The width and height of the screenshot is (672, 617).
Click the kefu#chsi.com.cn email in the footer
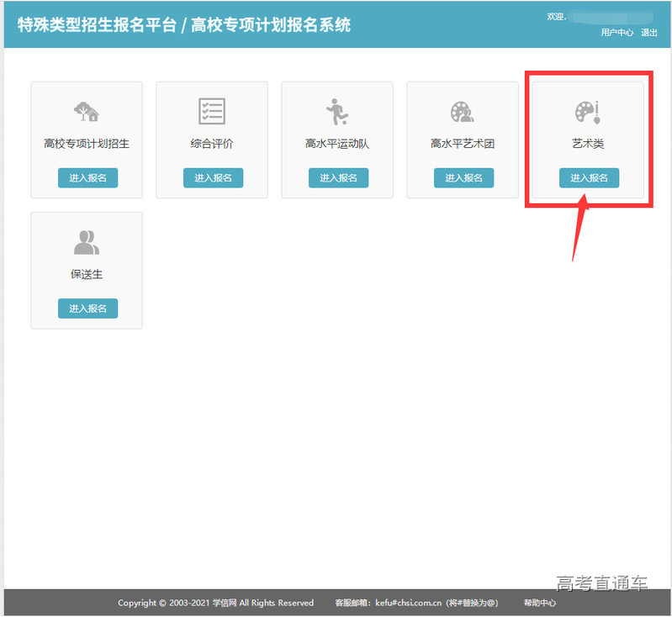click(x=408, y=603)
